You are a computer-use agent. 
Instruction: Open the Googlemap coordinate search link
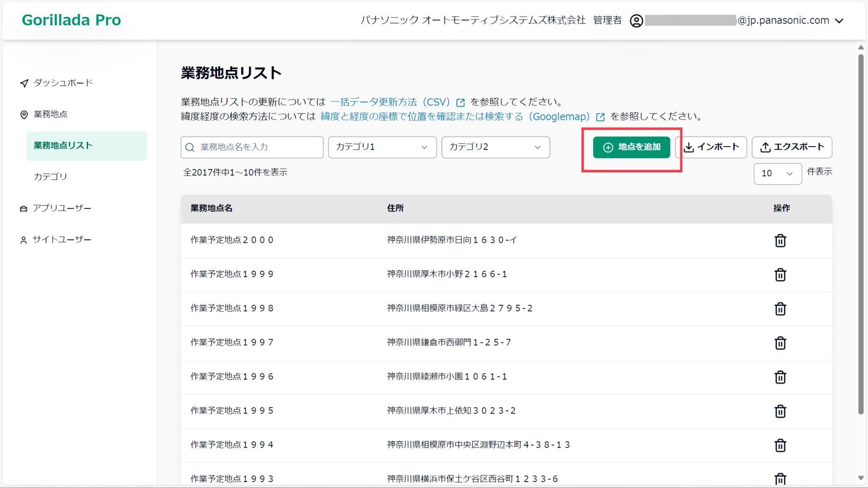pyautogui.click(x=455, y=116)
